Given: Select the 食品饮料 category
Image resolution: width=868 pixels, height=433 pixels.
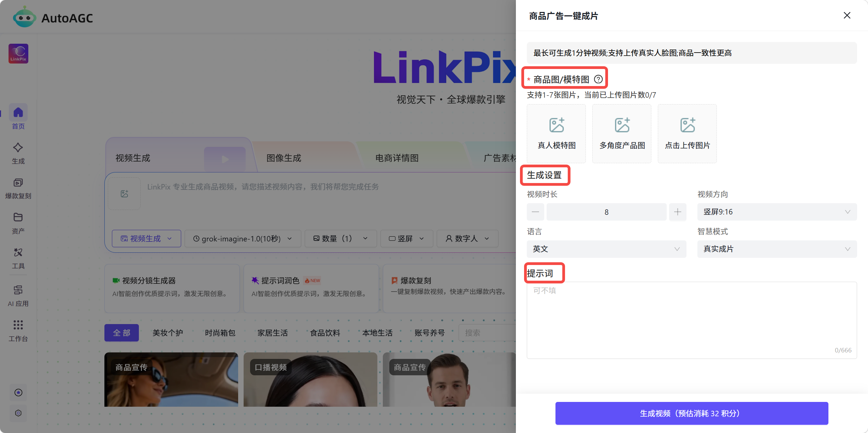Looking at the screenshot, I should point(325,333).
